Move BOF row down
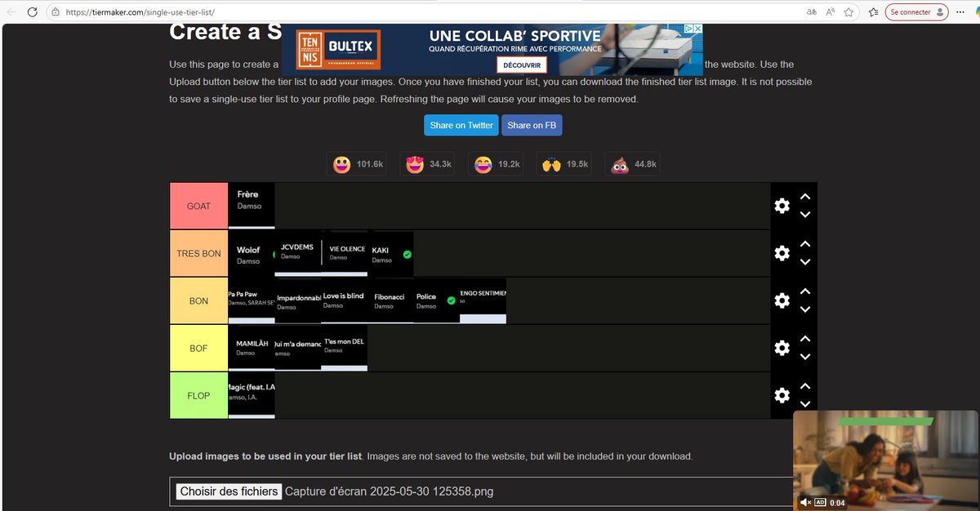Viewport: 980px width, 511px height. 804,357
